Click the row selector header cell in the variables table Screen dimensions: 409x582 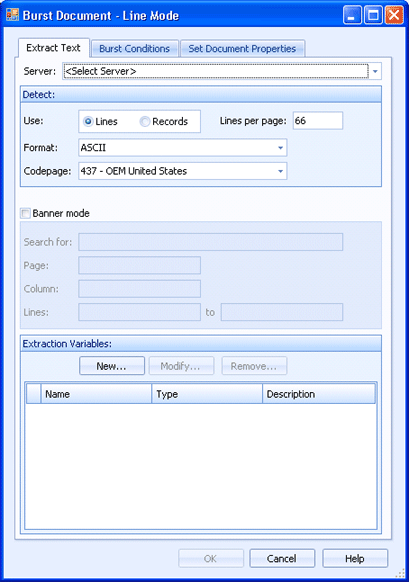tap(33, 394)
